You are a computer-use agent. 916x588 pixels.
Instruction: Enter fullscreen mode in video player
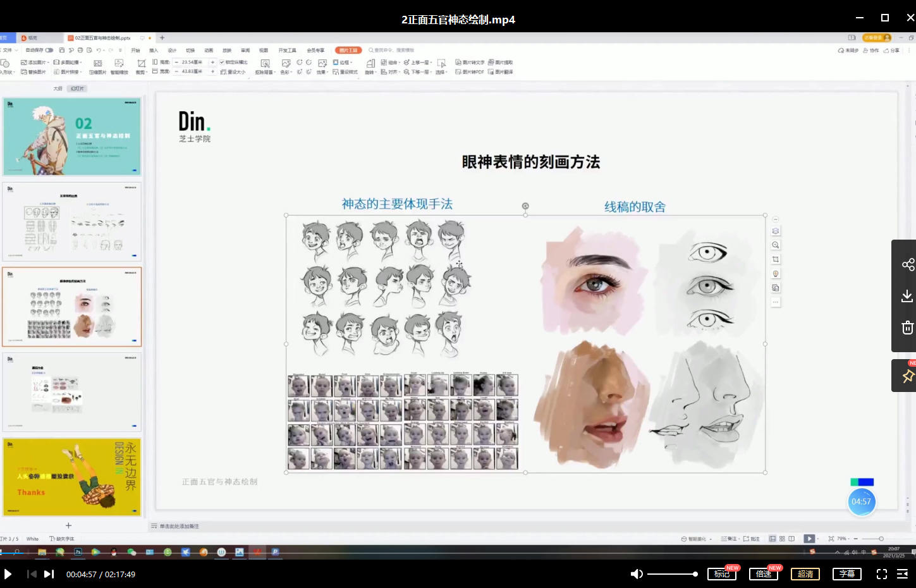click(x=882, y=574)
